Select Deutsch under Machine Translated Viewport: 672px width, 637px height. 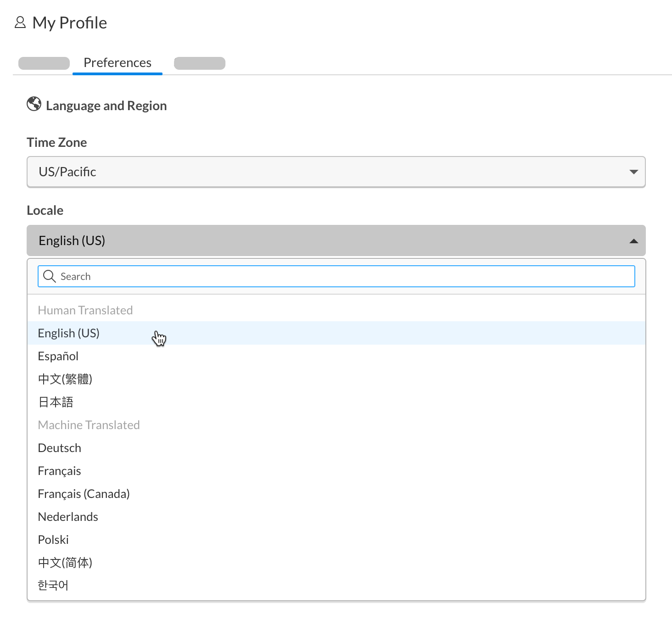pyautogui.click(x=59, y=448)
